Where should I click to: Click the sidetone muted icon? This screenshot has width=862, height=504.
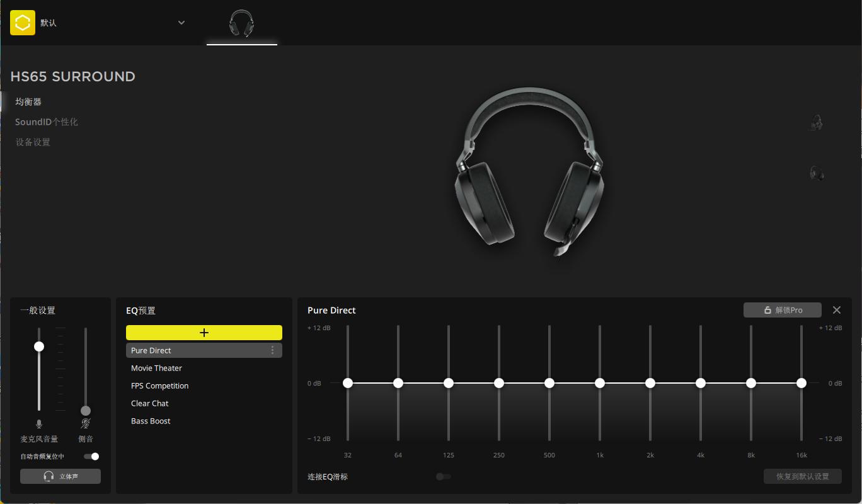click(86, 424)
